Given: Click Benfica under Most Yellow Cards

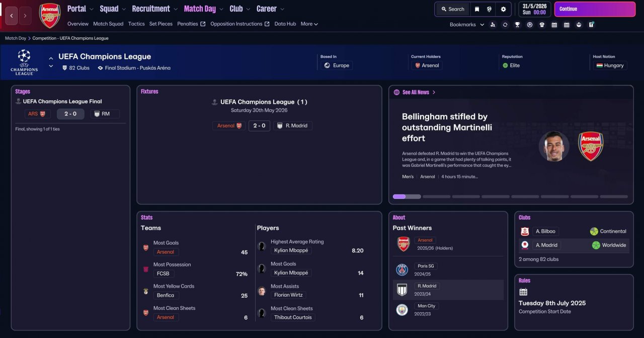Looking at the screenshot, I should tap(166, 295).
